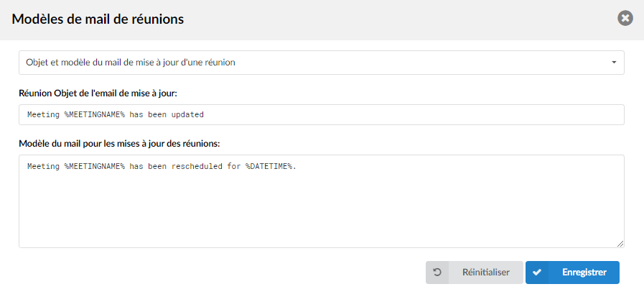The width and height of the screenshot is (644, 302).
Task: Open the Objet et modèle du mail dropdown
Action: pos(322,63)
